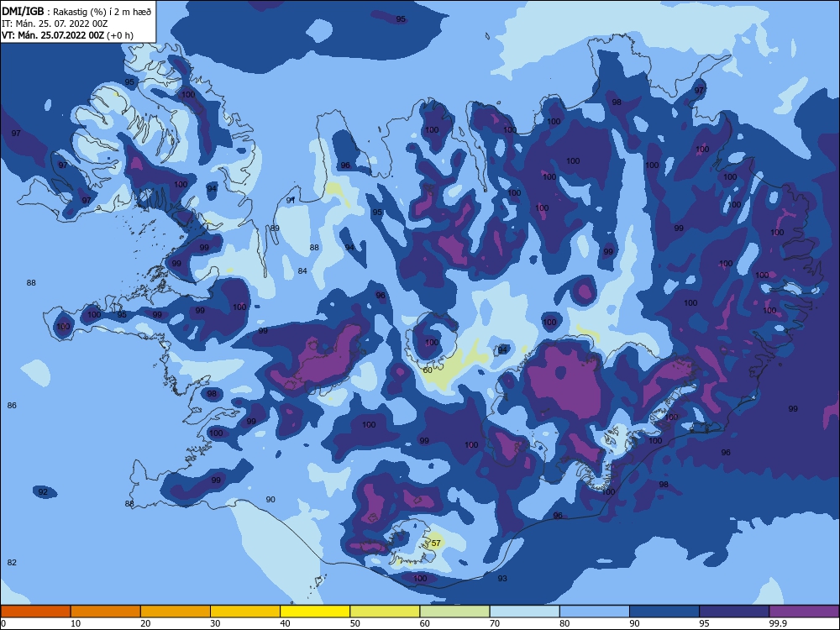Click the legend tick label '80'
The width and height of the screenshot is (840, 630).
564,623
